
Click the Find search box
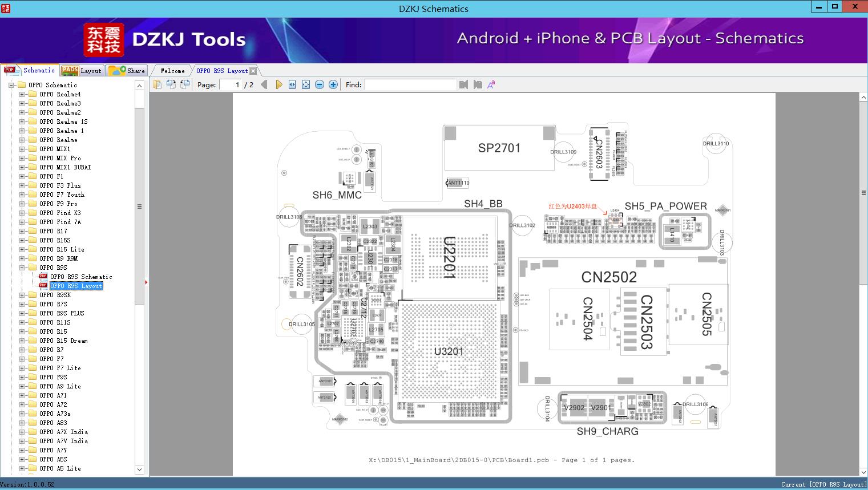tap(410, 84)
